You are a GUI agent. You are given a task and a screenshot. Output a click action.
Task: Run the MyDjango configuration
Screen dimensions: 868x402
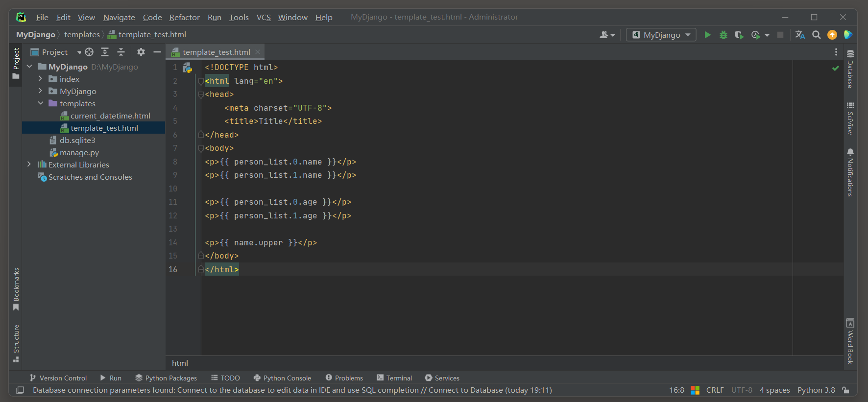click(707, 35)
